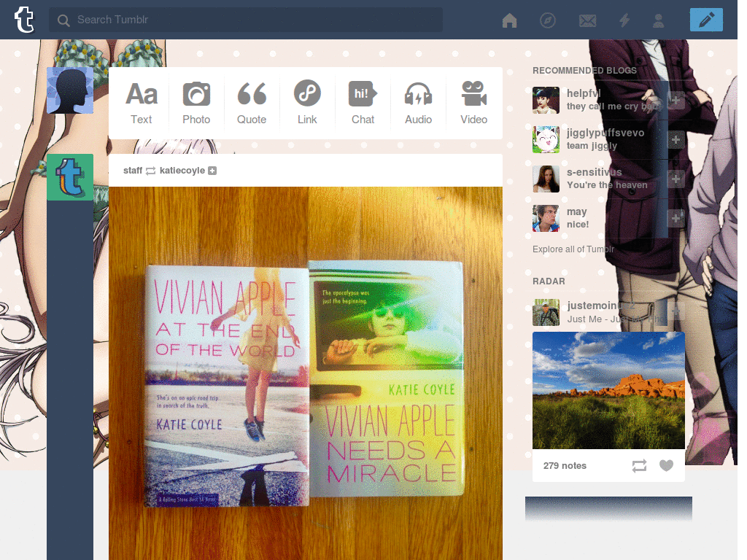Screen dimensions: 747x560
Task: Follow justemoinue with the plus button
Action: pos(676,312)
